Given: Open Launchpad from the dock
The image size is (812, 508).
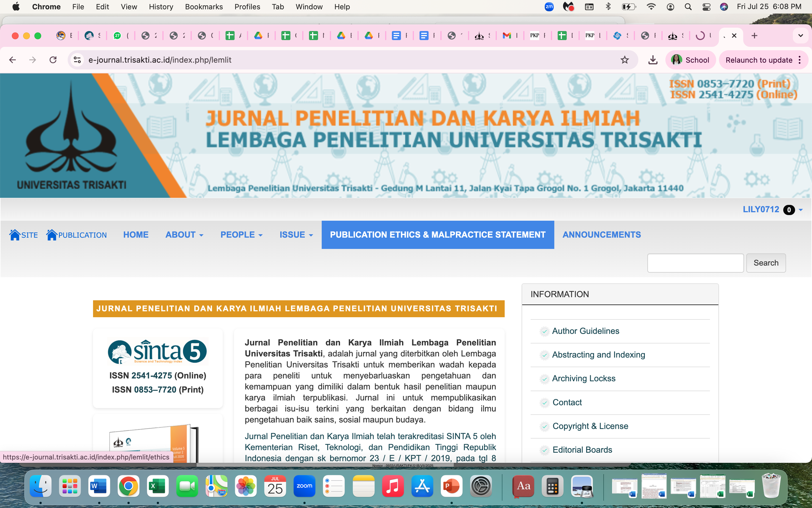Looking at the screenshot, I should point(70,486).
